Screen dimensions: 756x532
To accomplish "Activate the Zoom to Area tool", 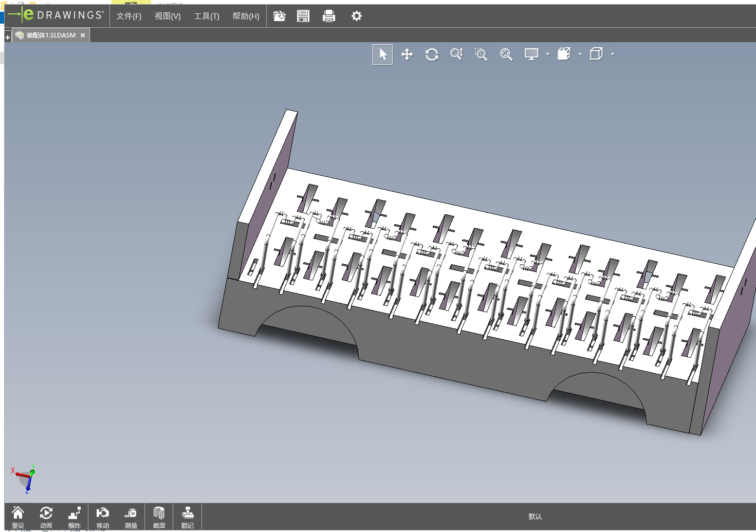I will point(481,54).
